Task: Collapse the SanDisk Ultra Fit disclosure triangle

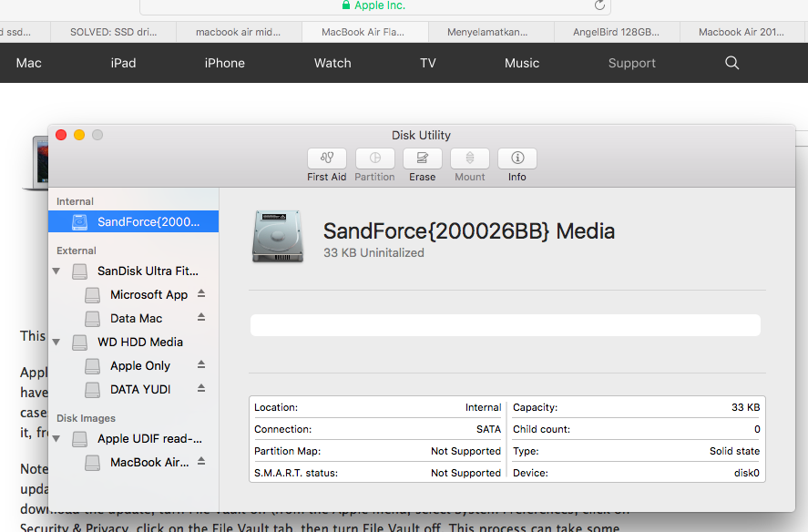Action: point(56,271)
